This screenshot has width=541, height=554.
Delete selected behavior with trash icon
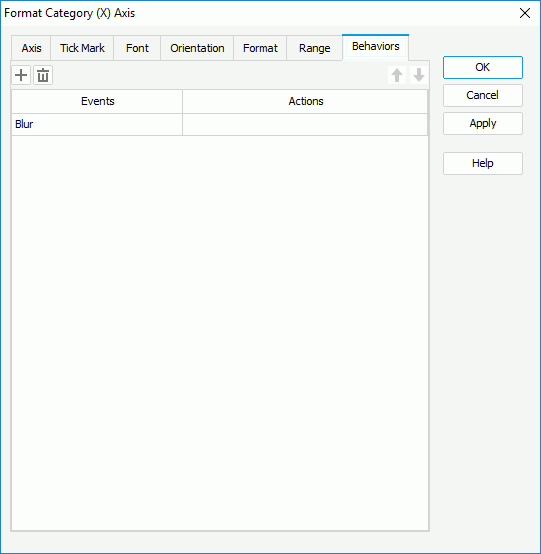43,75
